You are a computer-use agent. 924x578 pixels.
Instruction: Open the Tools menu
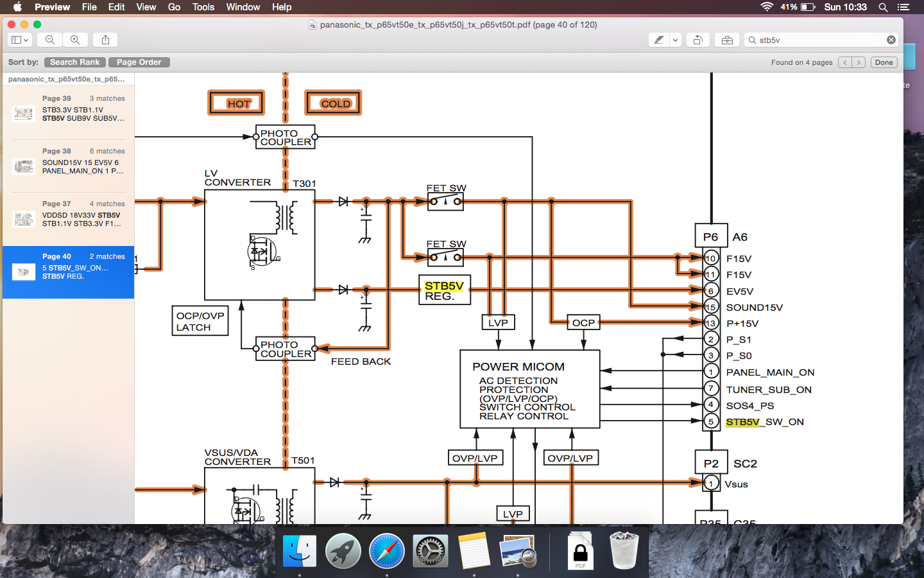coord(203,7)
